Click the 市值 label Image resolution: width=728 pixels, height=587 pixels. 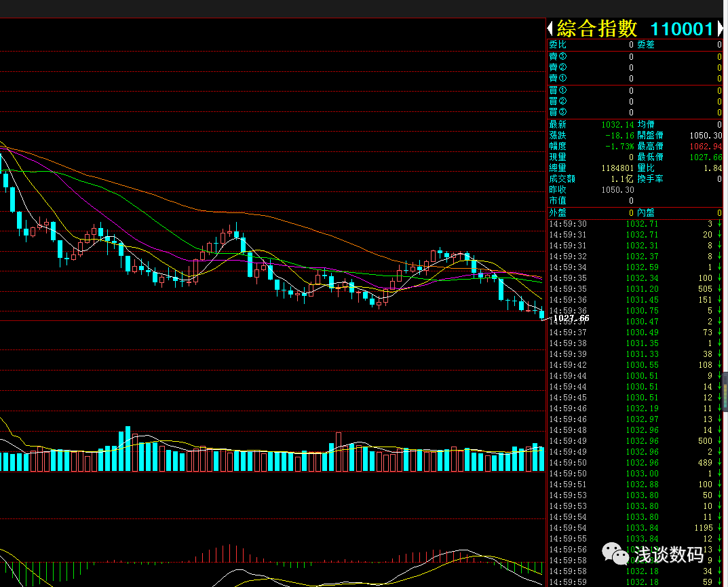[558, 201]
